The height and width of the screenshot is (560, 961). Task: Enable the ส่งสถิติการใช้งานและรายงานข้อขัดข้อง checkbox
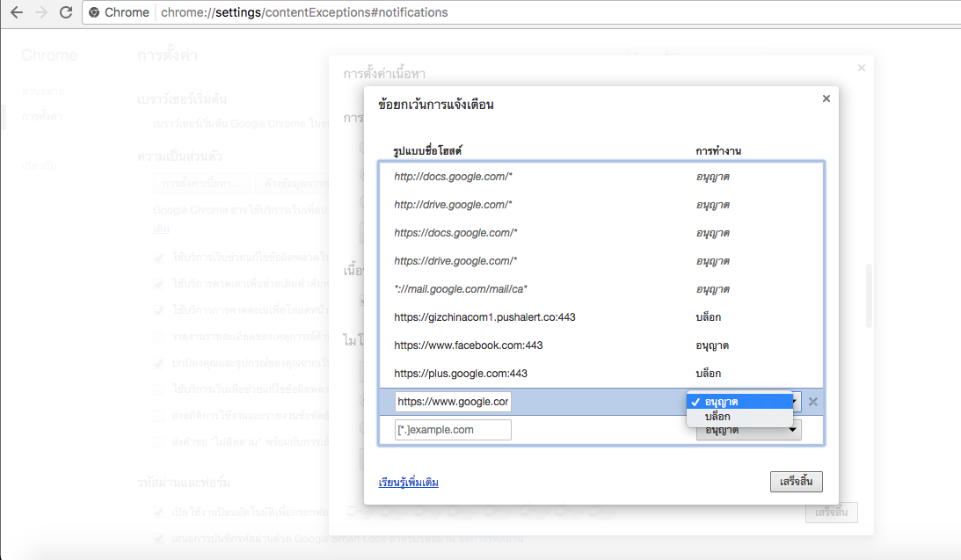[x=159, y=416]
